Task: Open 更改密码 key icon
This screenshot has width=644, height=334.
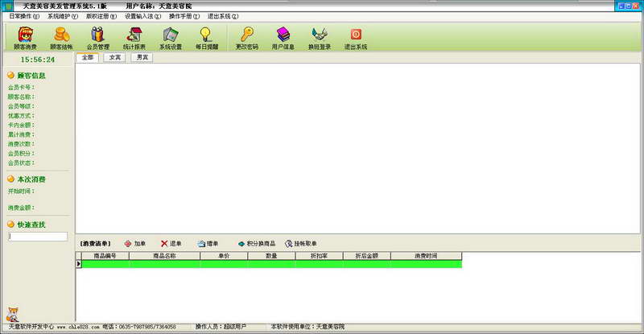Action: tap(247, 38)
